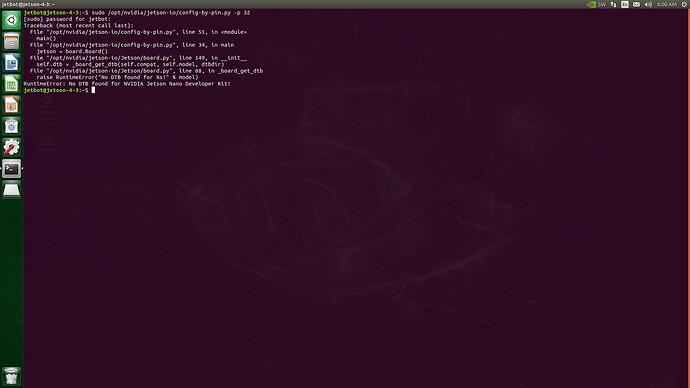This screenshot has height=388, width=690.
Task: Click the 'self.dtb = _board_get_dtb' line
Action: 130,64
